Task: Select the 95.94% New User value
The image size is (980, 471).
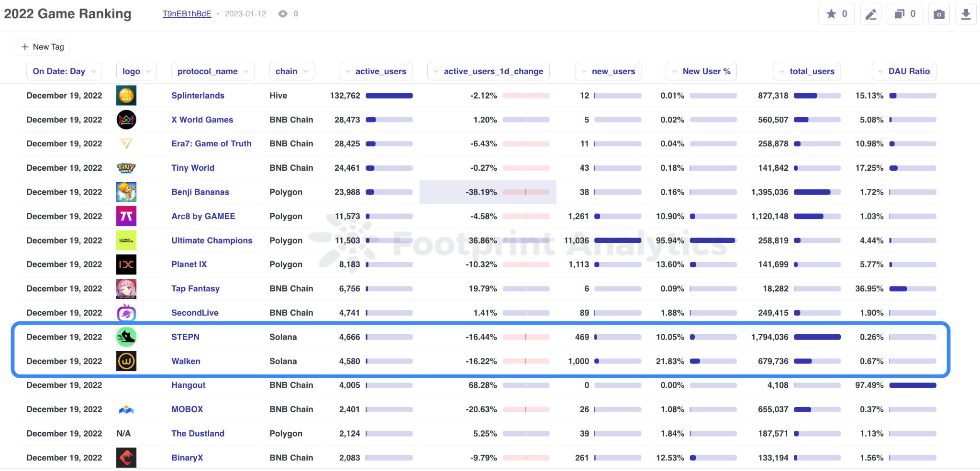Action: [x=670, y=240]
